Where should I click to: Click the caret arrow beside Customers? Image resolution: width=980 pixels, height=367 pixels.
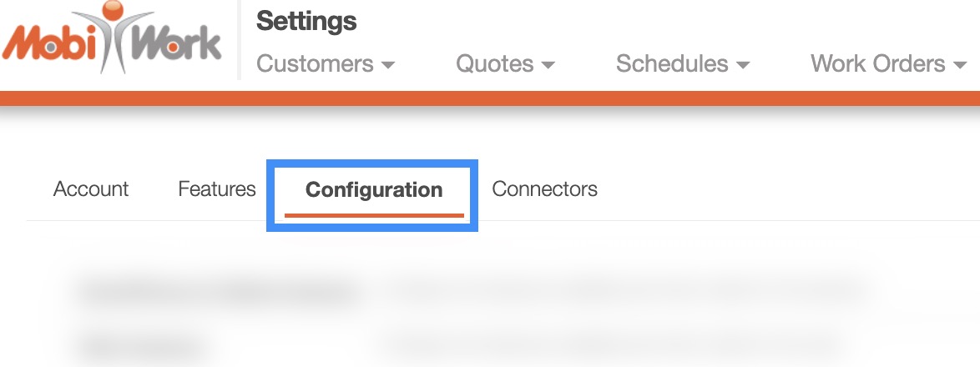(387, 65)
